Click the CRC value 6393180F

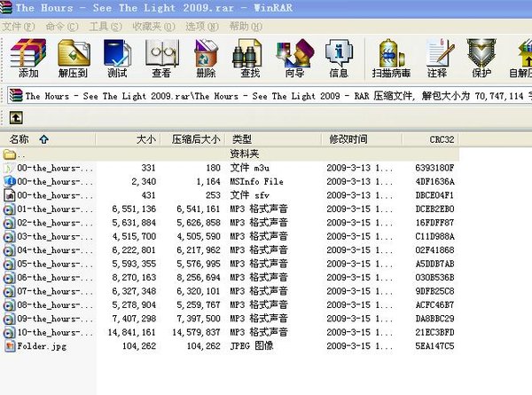[434, 168]
